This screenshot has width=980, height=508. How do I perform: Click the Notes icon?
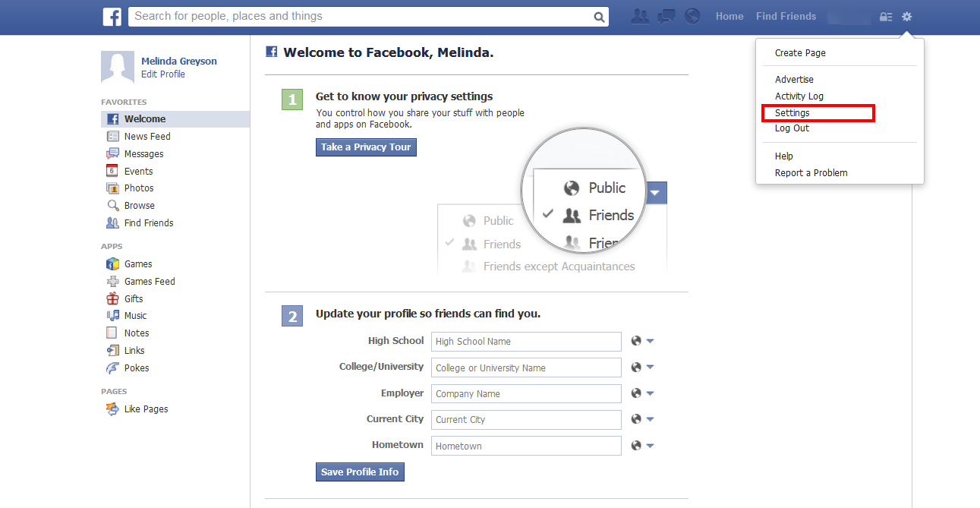click(113, 333)
